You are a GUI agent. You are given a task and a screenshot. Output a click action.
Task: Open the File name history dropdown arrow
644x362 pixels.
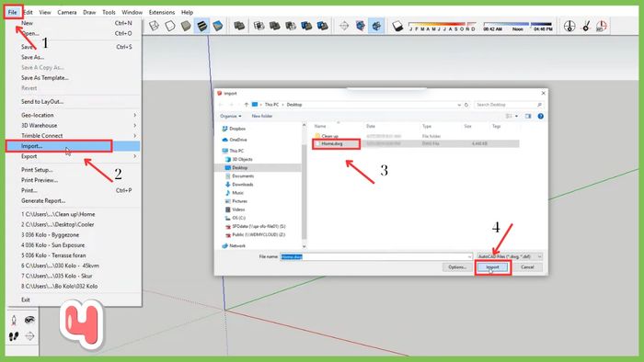[x=469, y=256]
